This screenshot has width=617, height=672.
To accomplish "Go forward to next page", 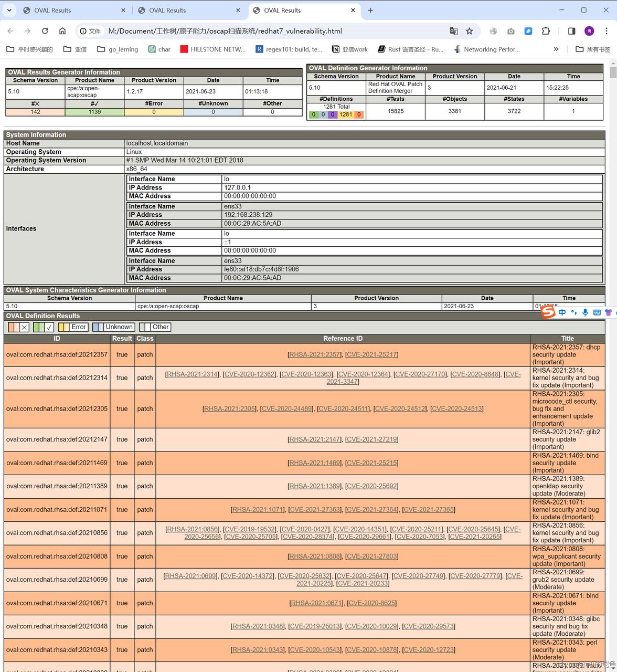I will click(x=28, y=31).
